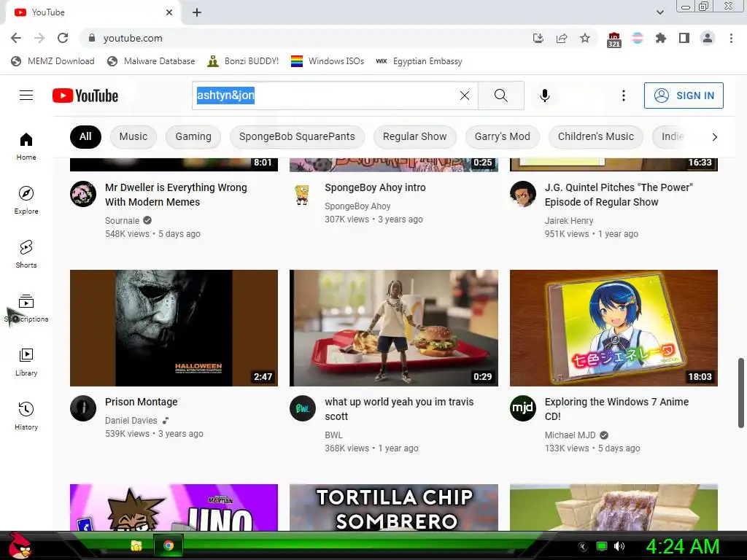Viewport: 747px width, 560px height.
Task: Open YouTube settings three-dot menu
Action: 623,96
